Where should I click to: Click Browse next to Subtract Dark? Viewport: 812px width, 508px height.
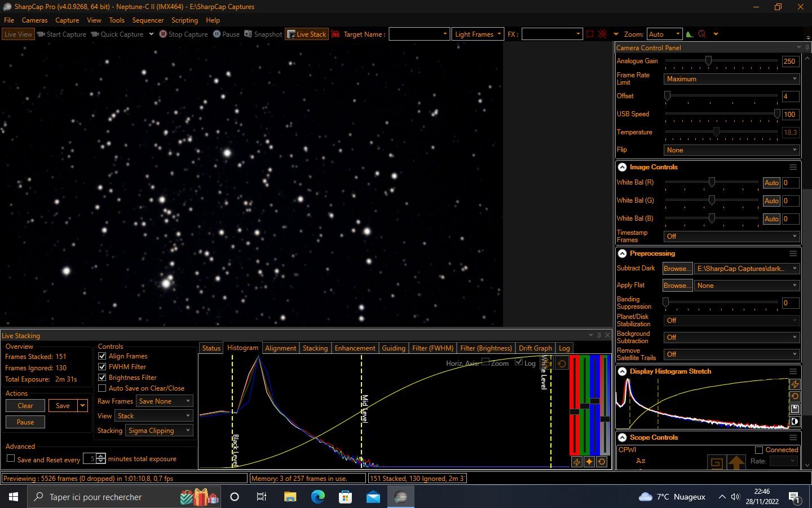point(677,269)
